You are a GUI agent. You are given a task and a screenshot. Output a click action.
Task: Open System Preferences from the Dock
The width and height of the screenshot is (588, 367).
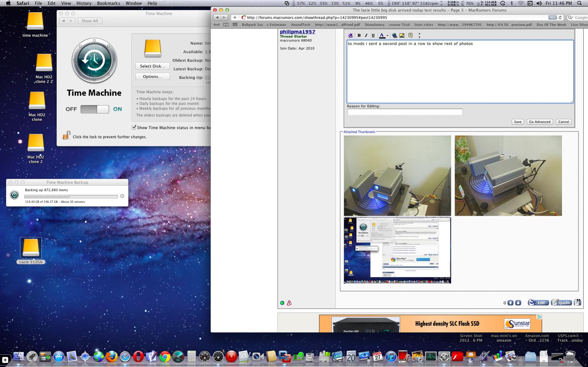444,357
